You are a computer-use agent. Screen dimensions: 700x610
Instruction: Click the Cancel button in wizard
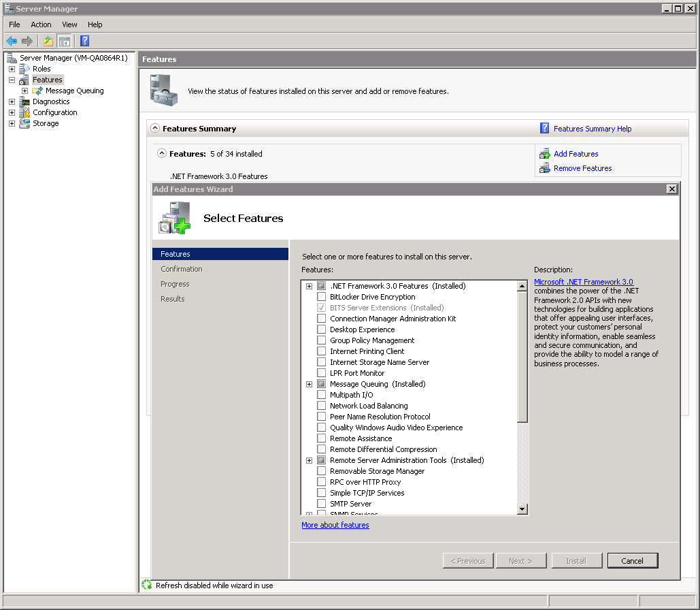[632, 561]
